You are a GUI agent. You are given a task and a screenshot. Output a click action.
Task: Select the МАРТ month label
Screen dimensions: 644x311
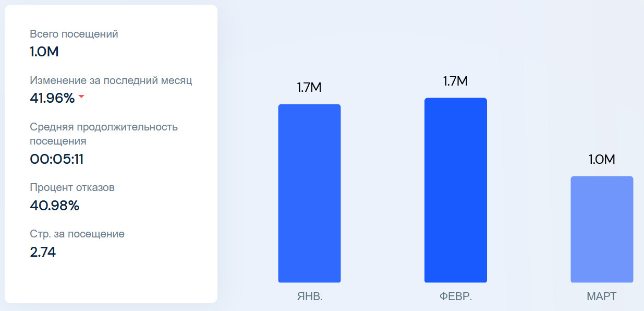[x=601, y=297]
